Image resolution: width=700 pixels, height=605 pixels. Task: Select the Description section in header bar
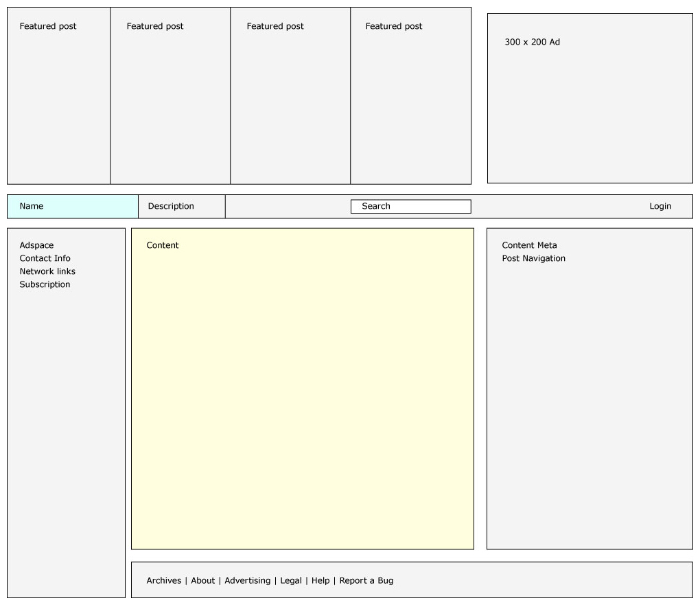point(181,206)
